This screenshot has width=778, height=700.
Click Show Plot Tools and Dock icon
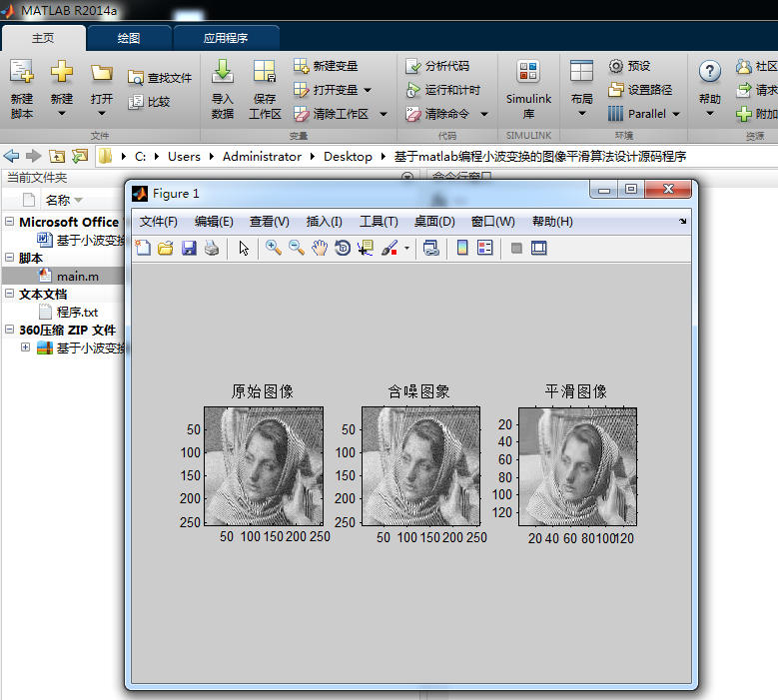pos(539,248)
